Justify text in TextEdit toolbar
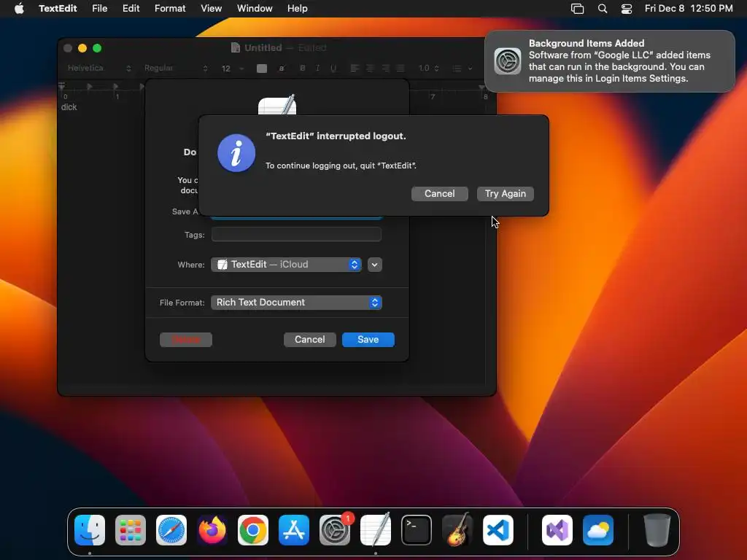 tap(400, 68)
